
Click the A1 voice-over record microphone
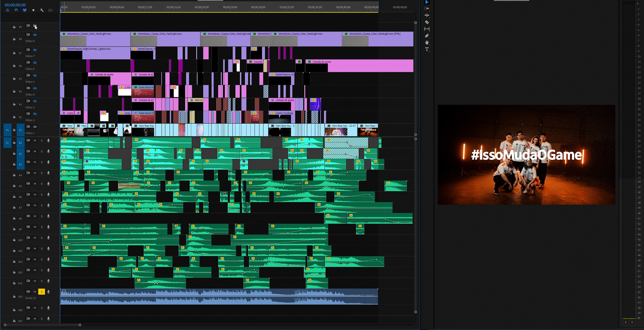coord(48,141)
